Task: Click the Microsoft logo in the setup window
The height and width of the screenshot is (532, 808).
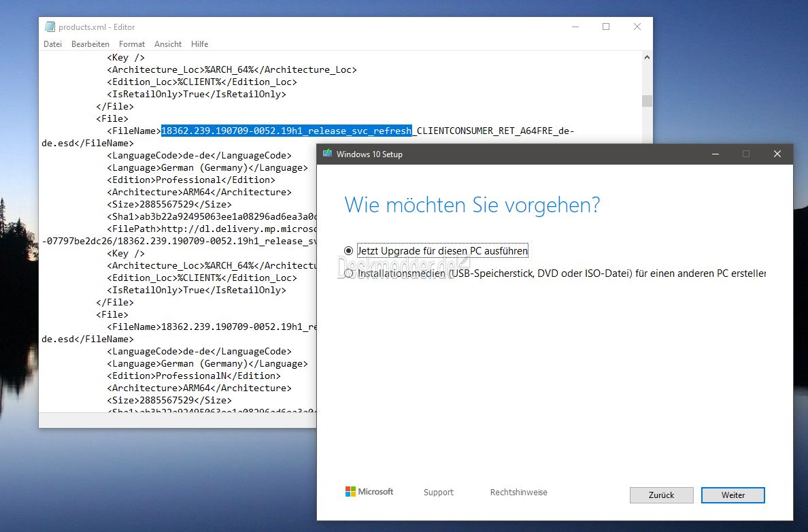Action: [369, 492]
